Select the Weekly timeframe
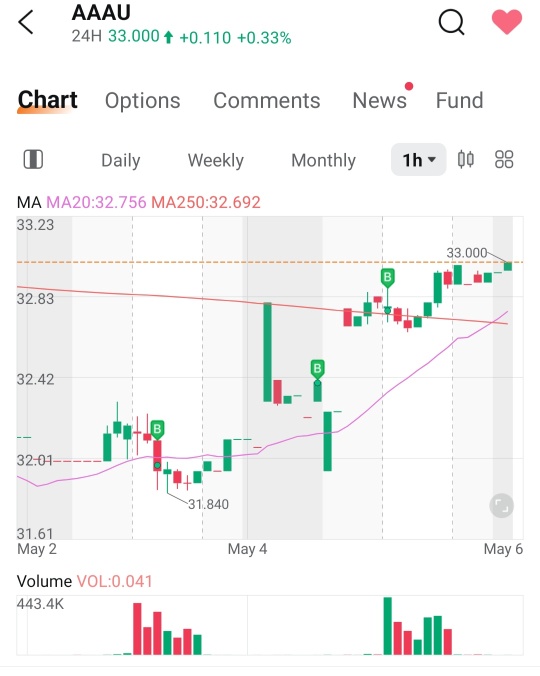Screen dimensions: 540x676 coord(215,160)
